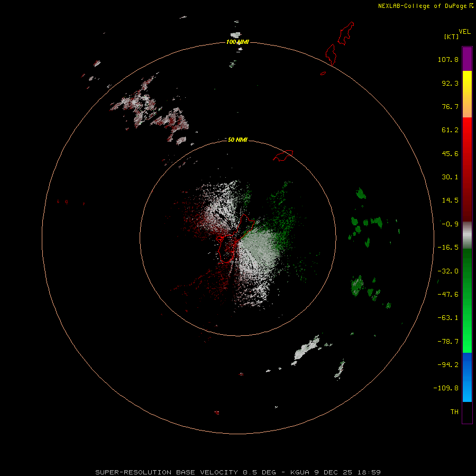Click the 61.2 velocity scale value

(x=450, y=130)
